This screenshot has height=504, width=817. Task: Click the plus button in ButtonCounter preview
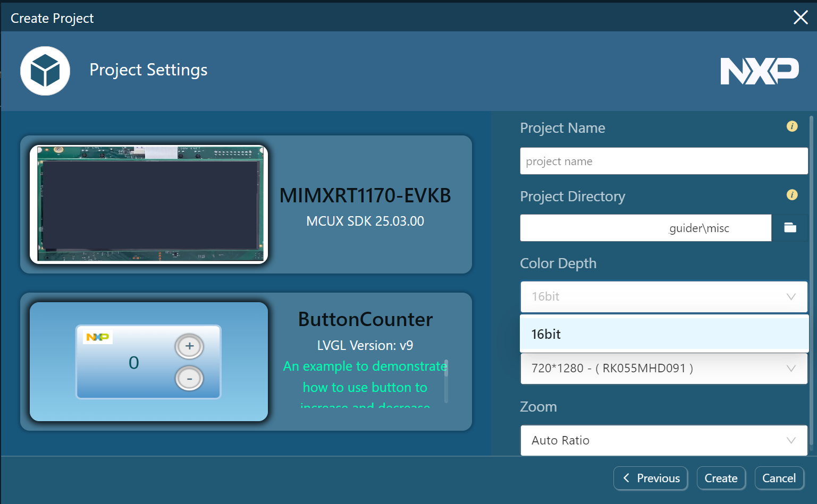point(189,346)
